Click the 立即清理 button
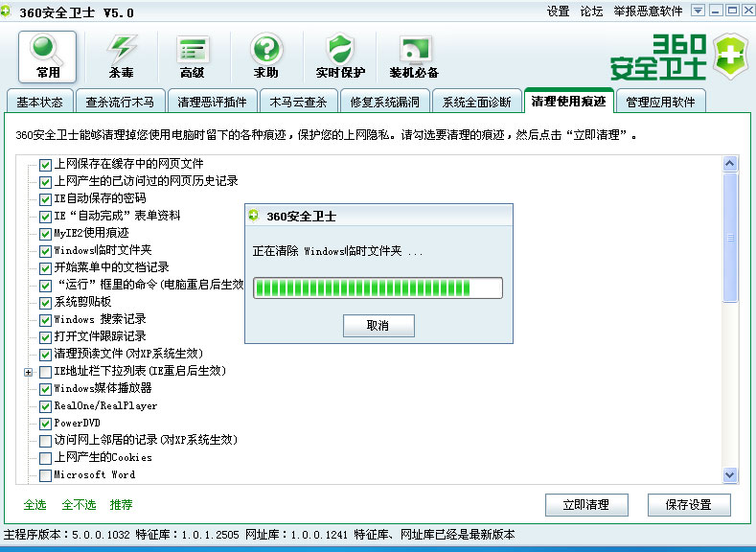 click(x=586, y=505)
